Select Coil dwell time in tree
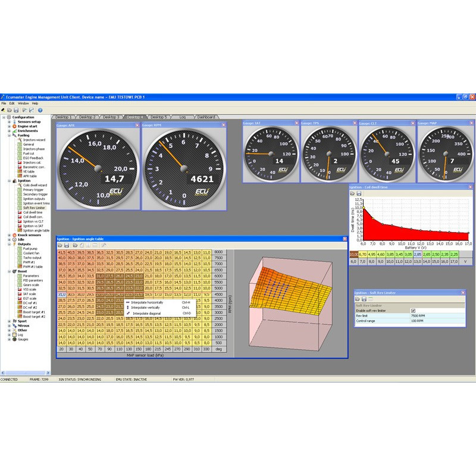Viewport: 476px width, 476px height. (x=32, y=212)
